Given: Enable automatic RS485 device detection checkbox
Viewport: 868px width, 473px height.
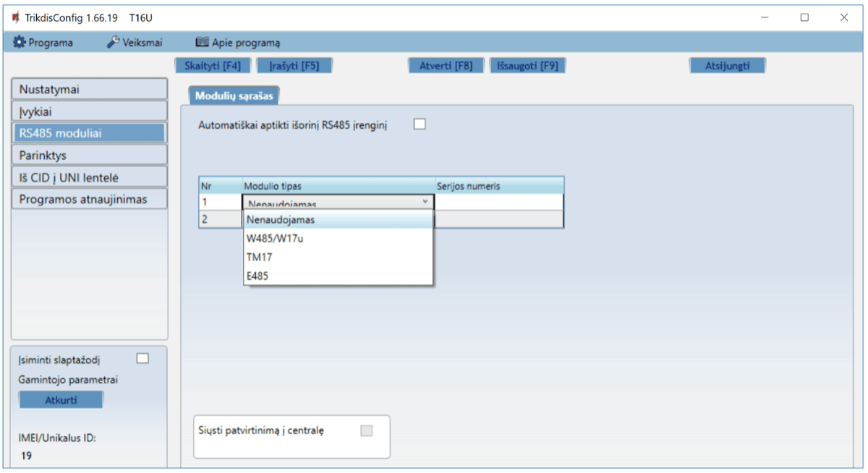Looking at the screenshot, I should point(420,124).
